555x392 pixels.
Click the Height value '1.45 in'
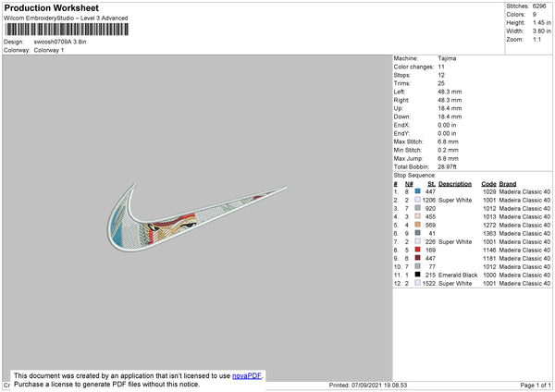pyautogui.click(x=541, y=22)
